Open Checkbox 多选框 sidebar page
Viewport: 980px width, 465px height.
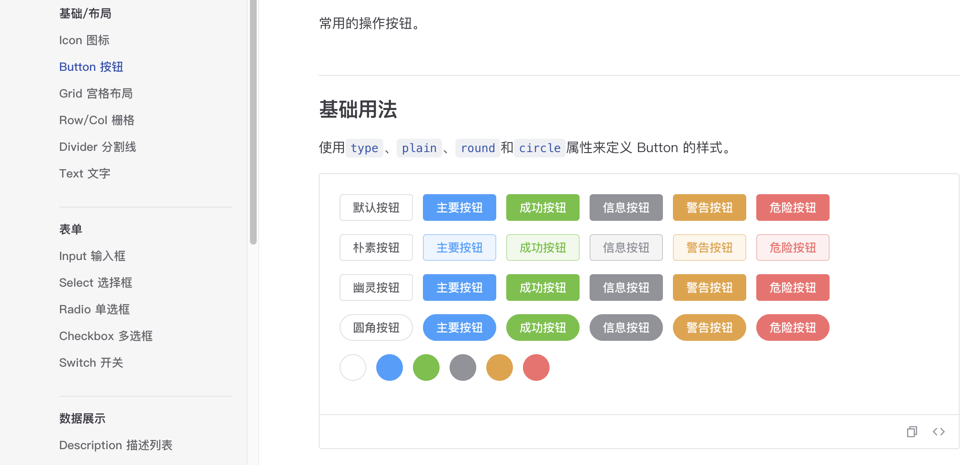[106, 336]
